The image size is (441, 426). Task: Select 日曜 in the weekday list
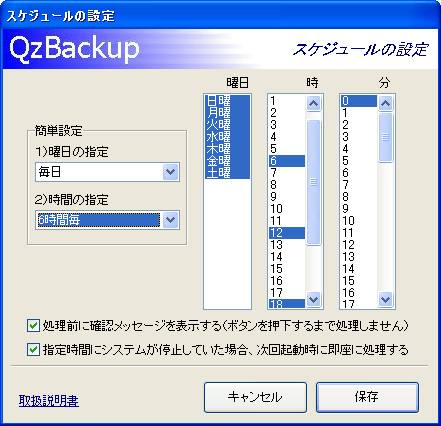click(227, 101)
